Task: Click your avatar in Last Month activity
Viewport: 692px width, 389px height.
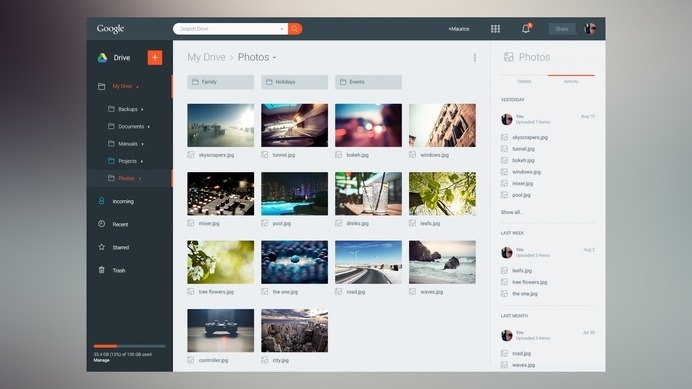Action: tap(507, 335)
